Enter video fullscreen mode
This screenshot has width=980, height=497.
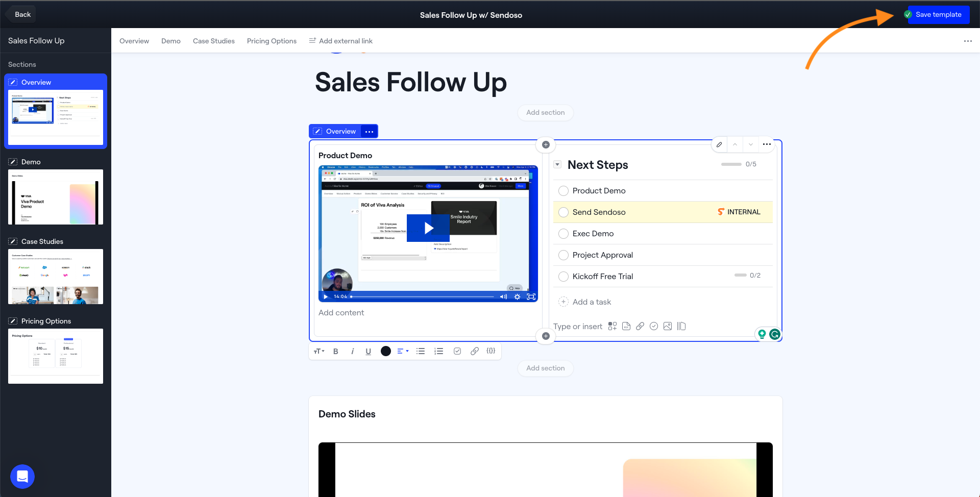click(x=531, y=296)
